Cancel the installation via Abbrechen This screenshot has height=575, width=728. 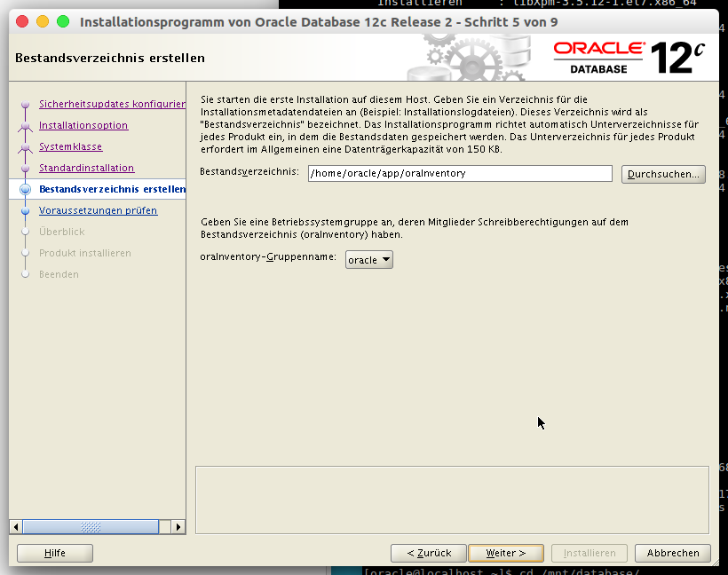(x=672, y=552)
